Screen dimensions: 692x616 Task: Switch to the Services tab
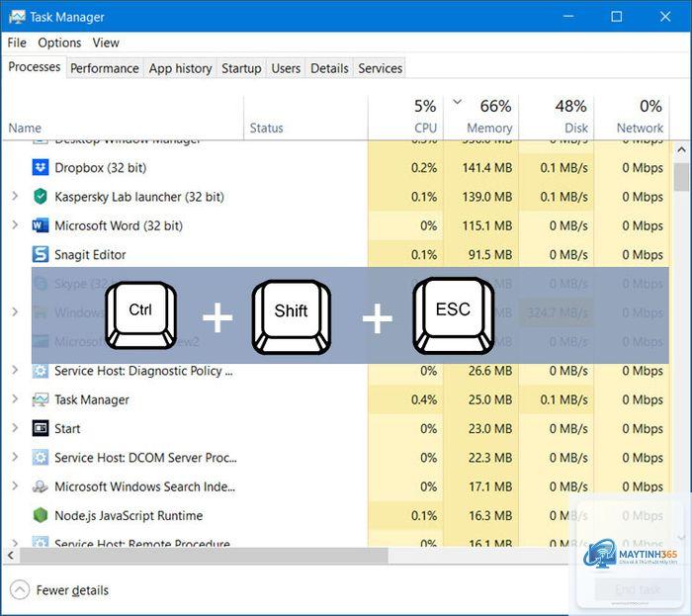[380, 68]
